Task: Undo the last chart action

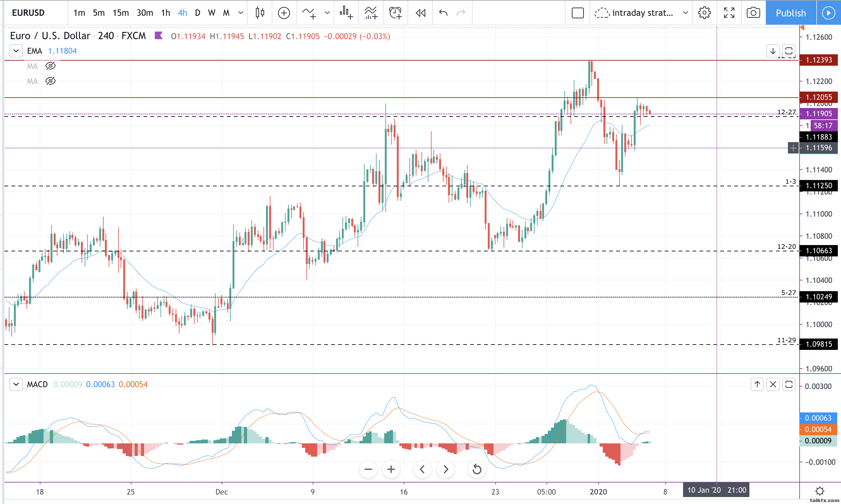Action: (443, 13)
